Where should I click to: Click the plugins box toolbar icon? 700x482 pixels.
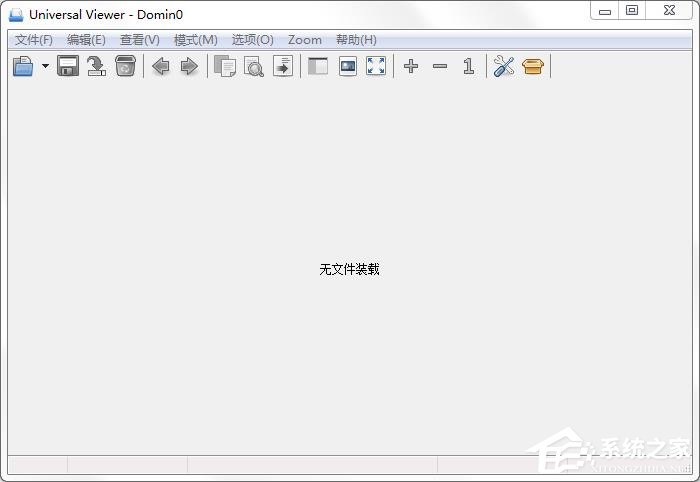pos(533,67)
